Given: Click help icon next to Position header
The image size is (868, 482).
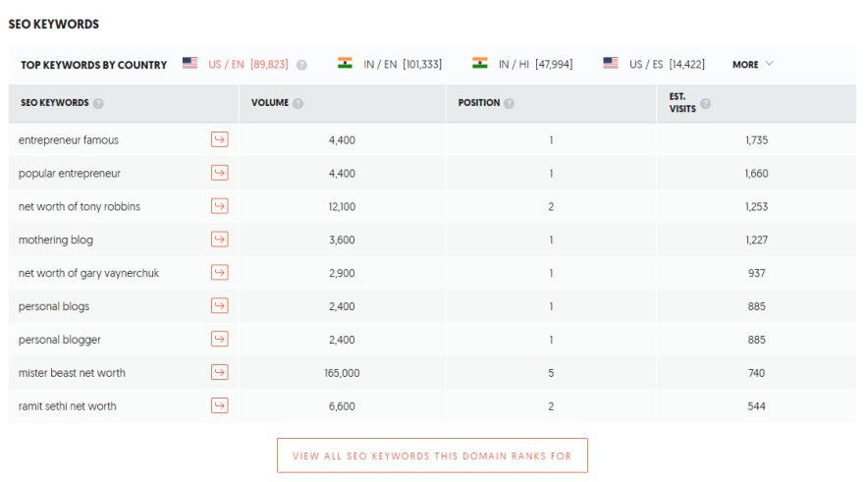Looking at the screenshot, I should (x=509, y=103).
